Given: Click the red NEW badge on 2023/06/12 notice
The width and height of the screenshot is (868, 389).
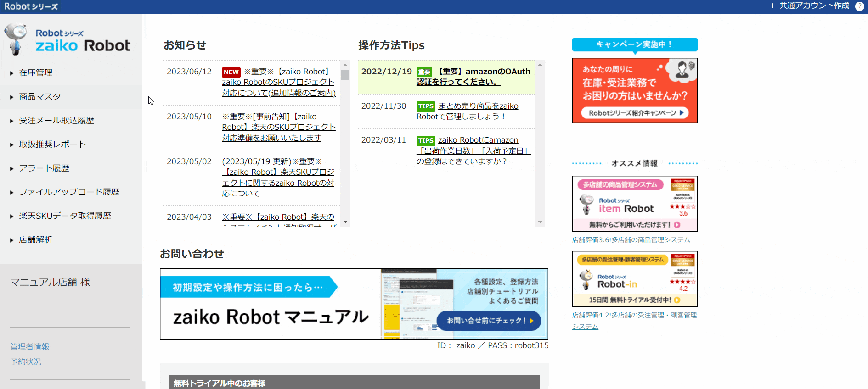Looking at the screenshot, I should point(231,72).
